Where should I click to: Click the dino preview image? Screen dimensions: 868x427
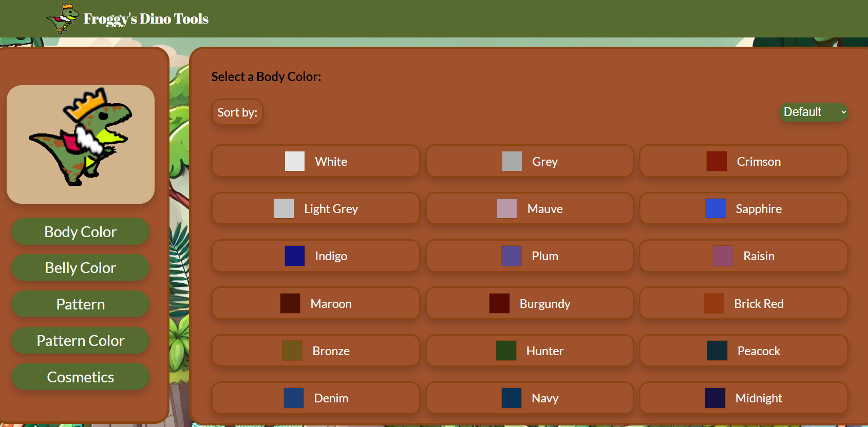tap(81, 144)
